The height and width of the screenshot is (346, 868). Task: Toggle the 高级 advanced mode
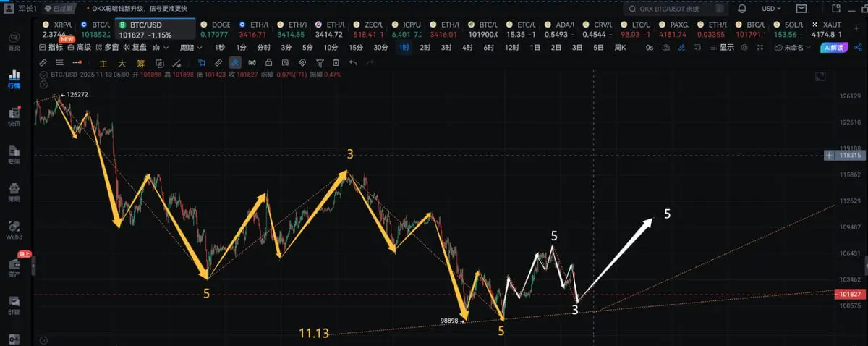[x=80, y=47]
